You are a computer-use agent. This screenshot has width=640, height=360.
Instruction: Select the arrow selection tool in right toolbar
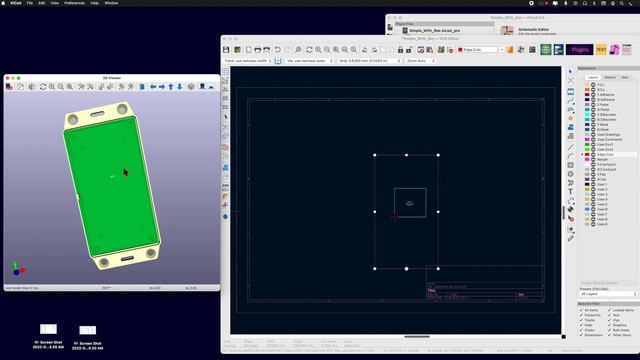tap(571, 72)
